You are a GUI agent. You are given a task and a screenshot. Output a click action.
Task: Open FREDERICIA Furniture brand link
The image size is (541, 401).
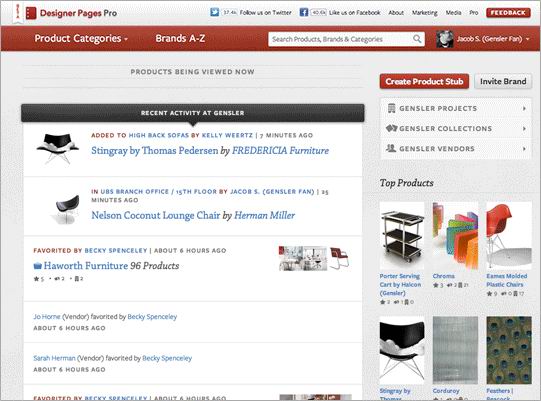pos(280,150)
